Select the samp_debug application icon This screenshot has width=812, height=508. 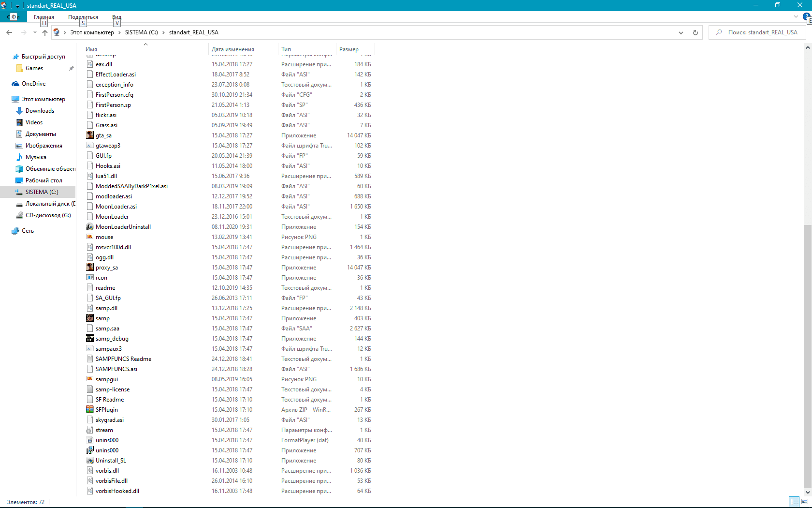(90, 339)
